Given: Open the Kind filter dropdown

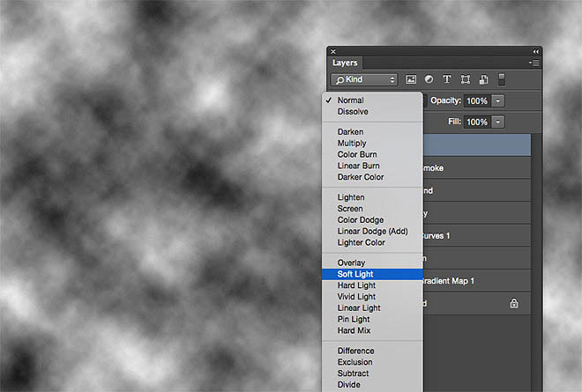Looking at the screenshot, I should coord(364,79).
